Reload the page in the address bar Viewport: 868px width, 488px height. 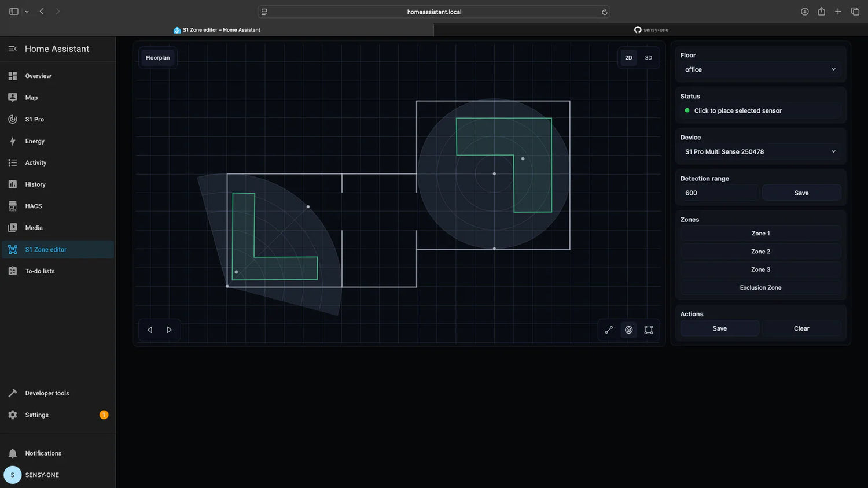604,12
